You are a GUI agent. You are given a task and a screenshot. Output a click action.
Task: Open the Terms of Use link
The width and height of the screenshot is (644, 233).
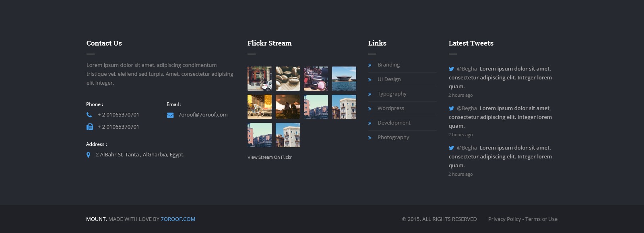coord(541,219)
